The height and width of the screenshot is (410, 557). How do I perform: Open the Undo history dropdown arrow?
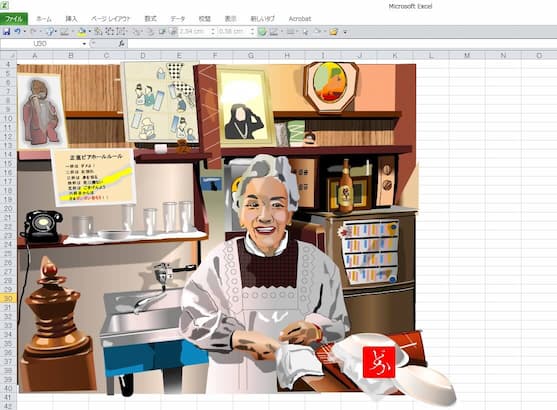tap(25, 32)
